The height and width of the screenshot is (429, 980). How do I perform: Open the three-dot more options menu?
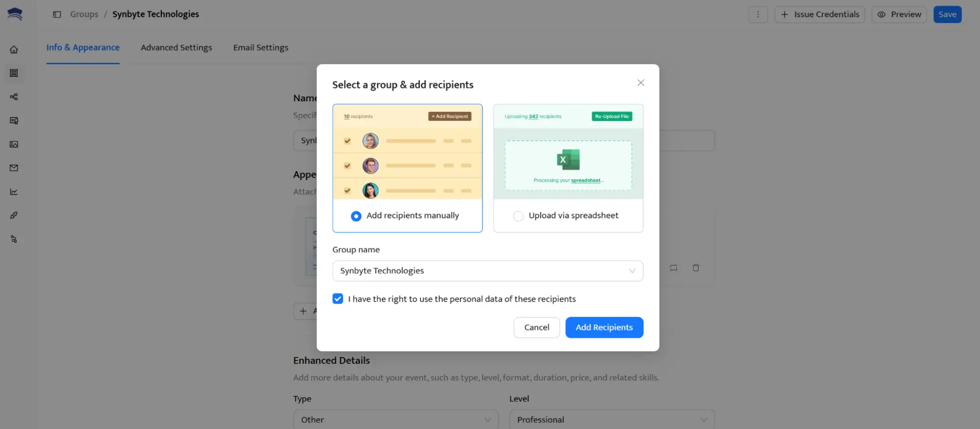[x=758, y=14]
